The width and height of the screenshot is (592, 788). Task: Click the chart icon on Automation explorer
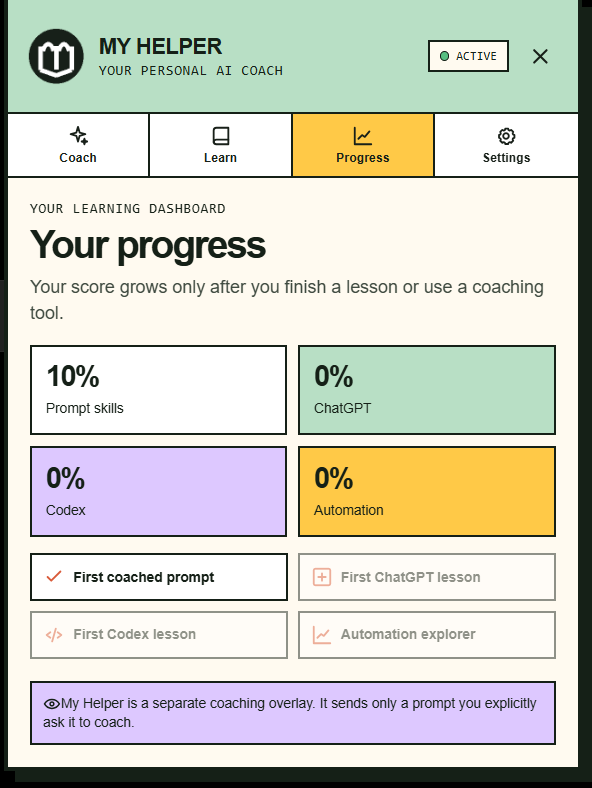click(x=322, y=635)
